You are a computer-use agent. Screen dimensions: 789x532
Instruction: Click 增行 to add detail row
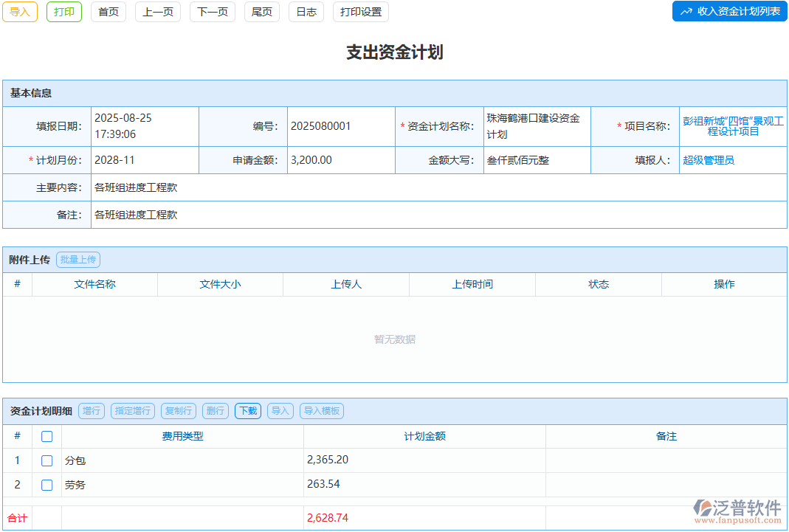point(91,411)
